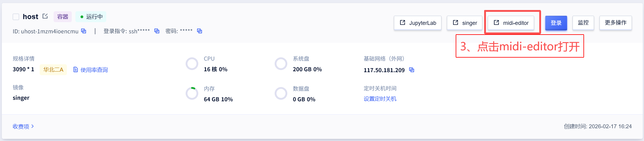644x141 pixels.
Task: Open JupyterLab in a new window
Action: coord(418,23)
